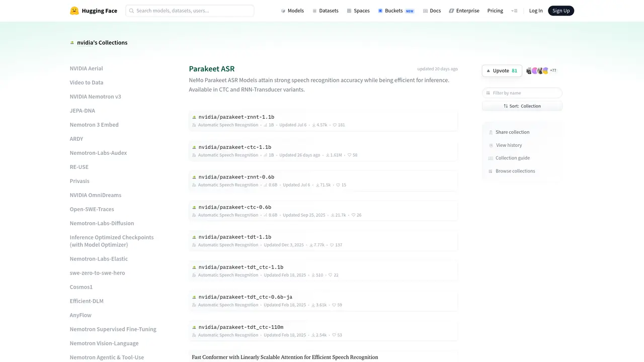The image size is (644, 362).
Task: Open the Models page
Action: pos(292,11)
